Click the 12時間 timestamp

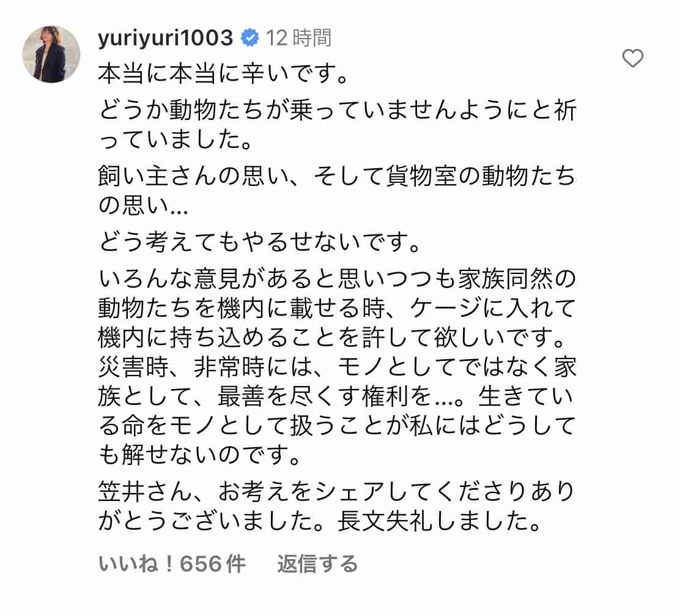tap(298, 38)
